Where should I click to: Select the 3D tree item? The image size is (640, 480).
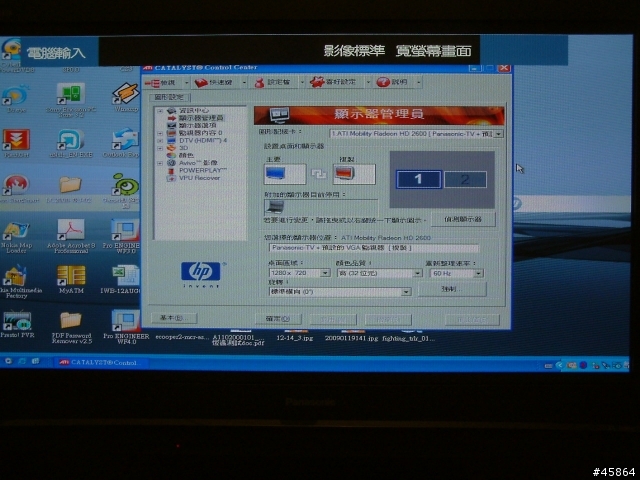[x=183, y=148]
